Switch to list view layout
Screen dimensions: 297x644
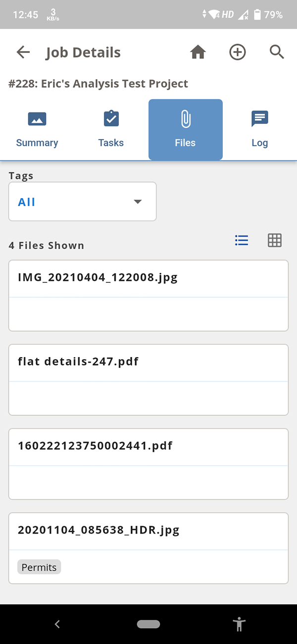[242, 240]
